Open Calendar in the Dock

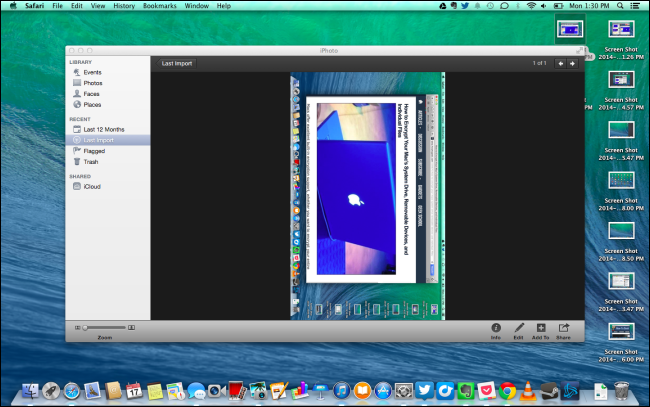pyautogui.click(x=134, y=391)
